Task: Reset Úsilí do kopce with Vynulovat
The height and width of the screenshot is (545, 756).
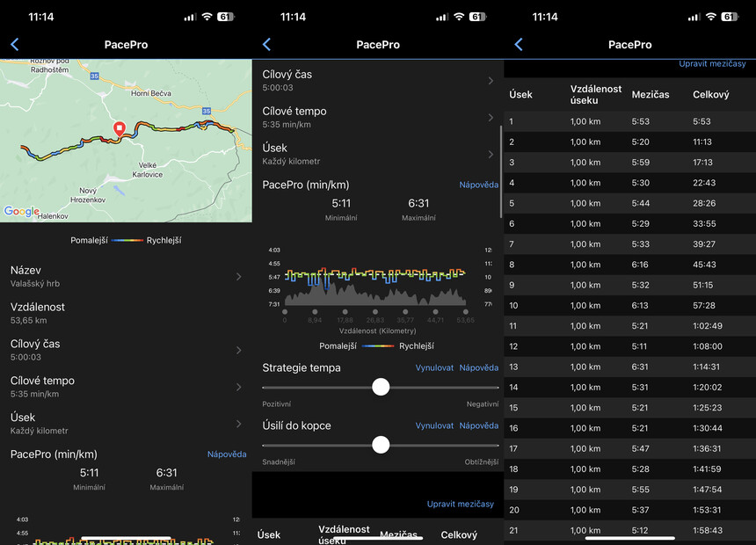Action: (434, 425)
